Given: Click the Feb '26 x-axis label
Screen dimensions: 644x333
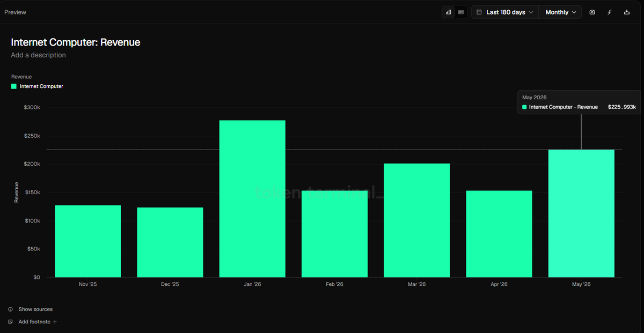Looking at the screenshot, I should (335, 284).
